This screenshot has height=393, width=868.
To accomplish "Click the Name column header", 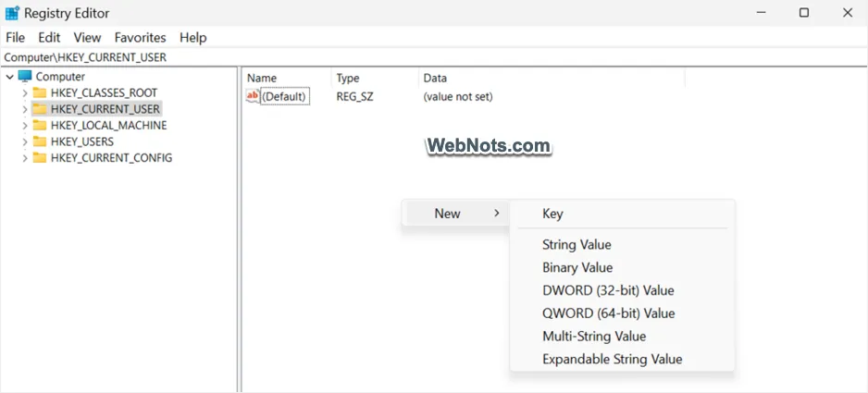I will [x=287, y=78].
